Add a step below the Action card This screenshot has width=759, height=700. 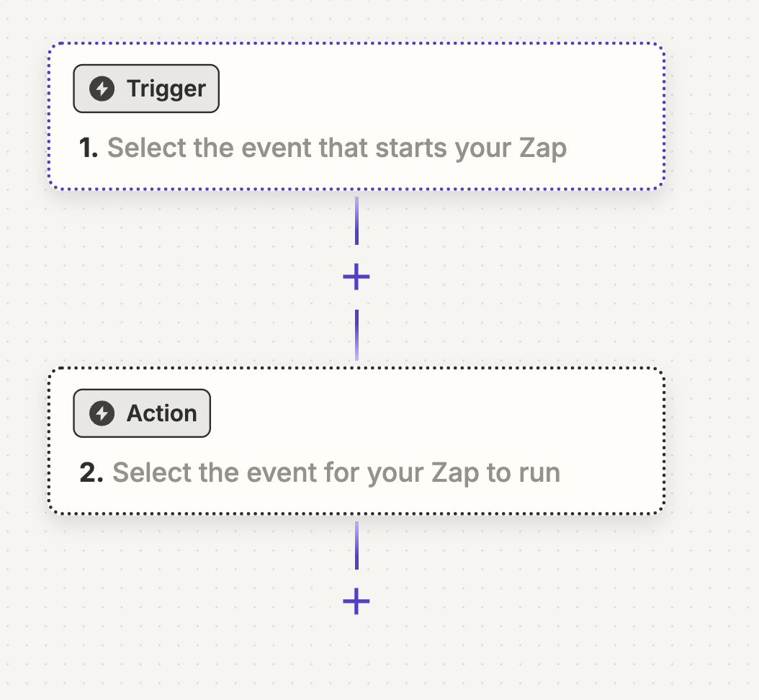[x=356, y=601]
